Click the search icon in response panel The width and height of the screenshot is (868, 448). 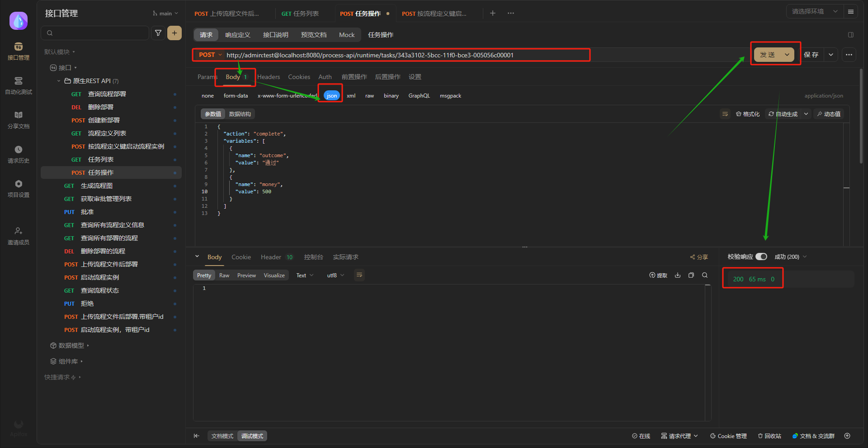[x=705, y=275]
